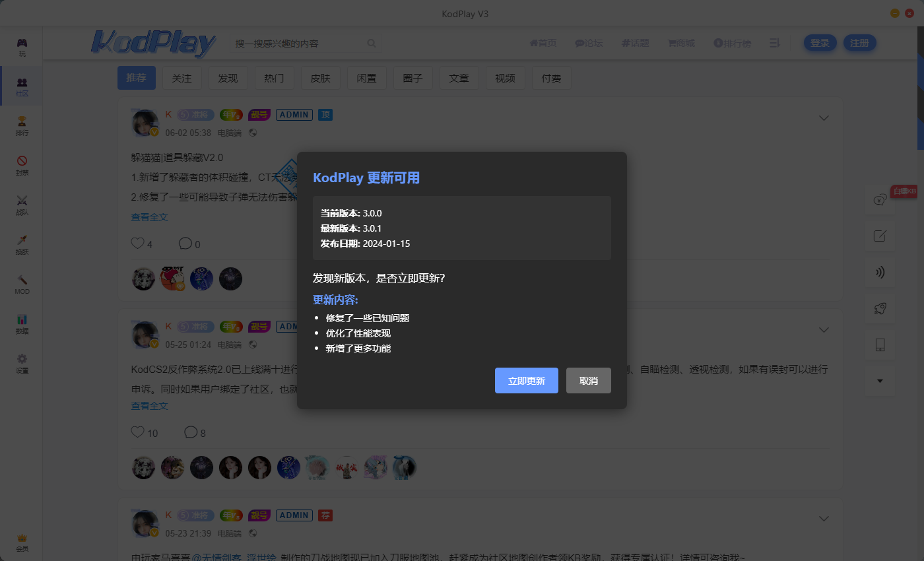Click the KodPlay logo

pyautogui.click(x=154, y=44)
